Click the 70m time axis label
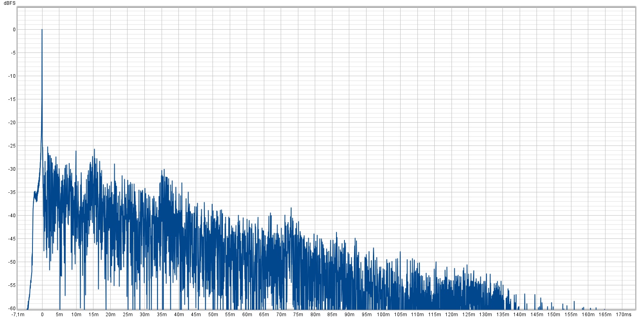The image size is (644, 319). 281,315
